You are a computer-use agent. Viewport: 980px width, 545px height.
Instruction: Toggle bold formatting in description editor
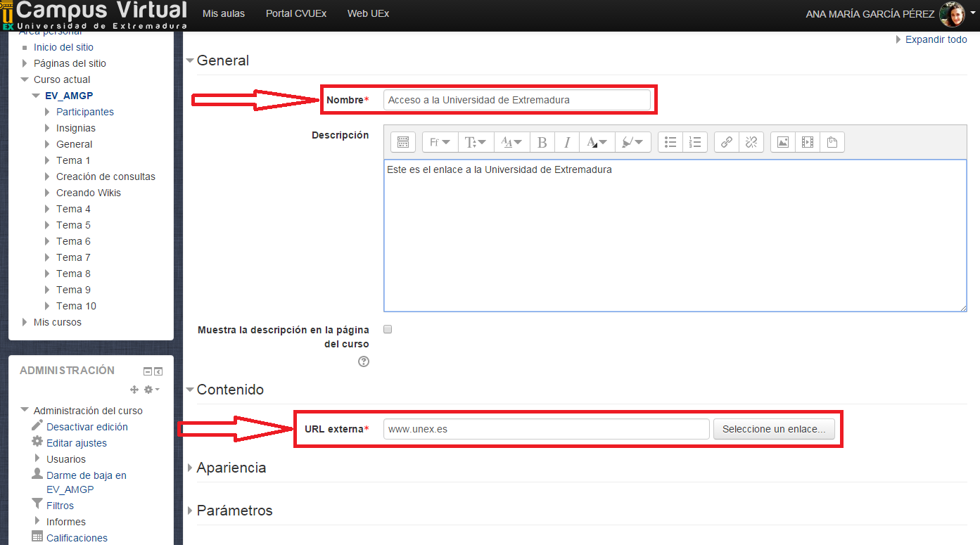tap(542, 143)
